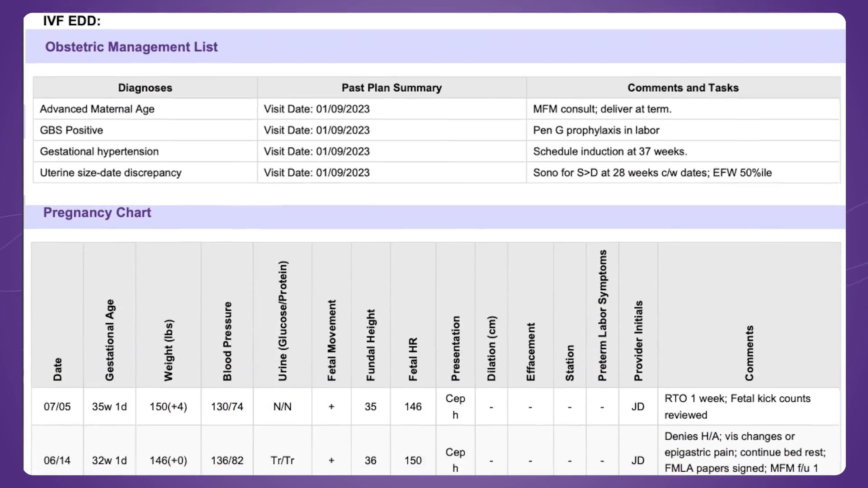Click the 32w 1d gestational age cell
The width and height of the screenshot is (868, 488).
(109, 460)
